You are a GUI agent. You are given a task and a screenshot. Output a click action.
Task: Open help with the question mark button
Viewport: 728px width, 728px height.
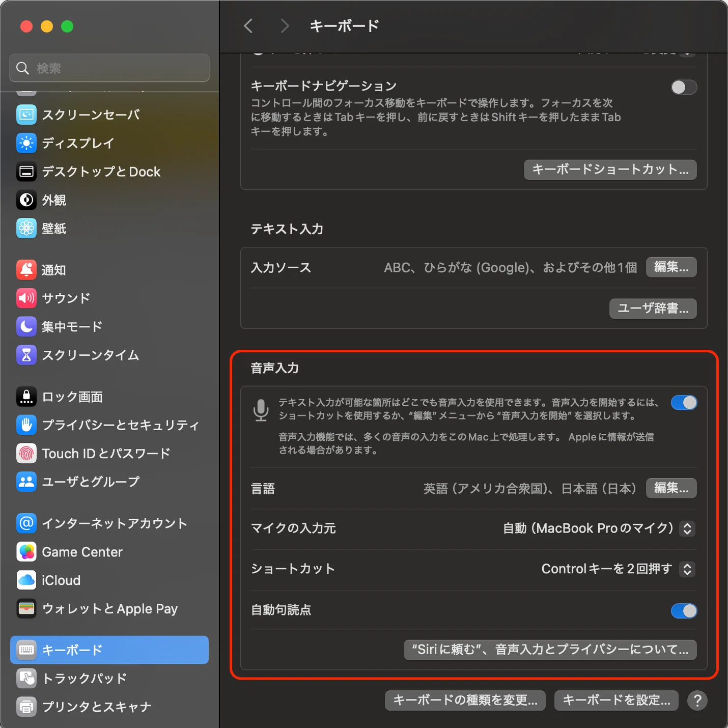(697, 701)
